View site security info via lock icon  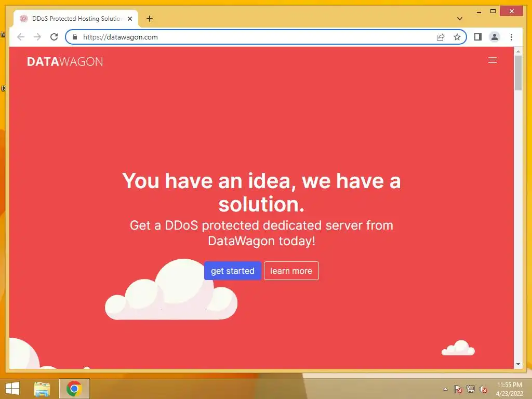point(75,37)
